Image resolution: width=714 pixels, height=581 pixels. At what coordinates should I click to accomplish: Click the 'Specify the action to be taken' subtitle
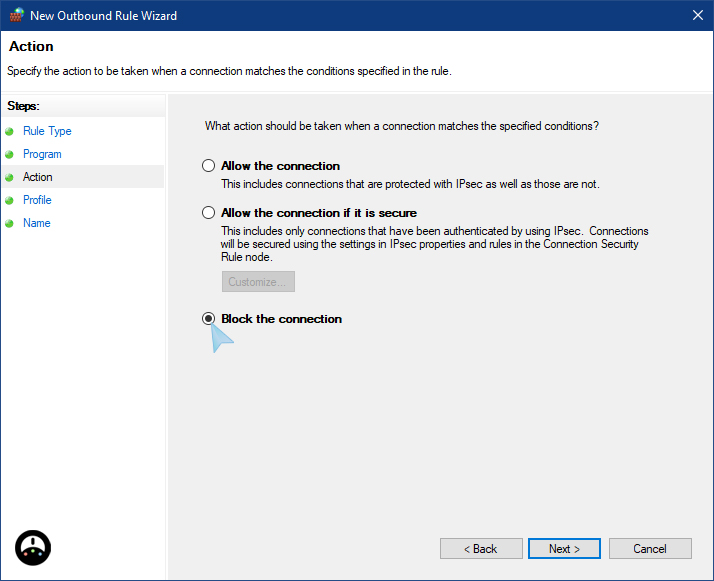coord(230,71)
